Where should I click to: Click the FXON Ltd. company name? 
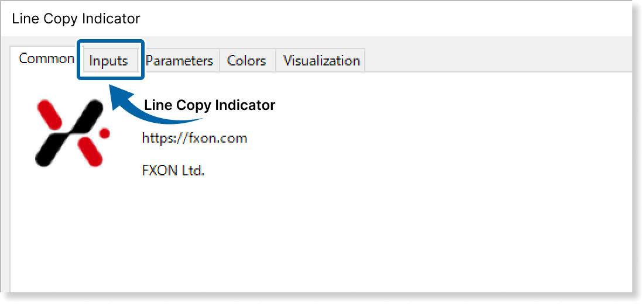pos(173,171)
